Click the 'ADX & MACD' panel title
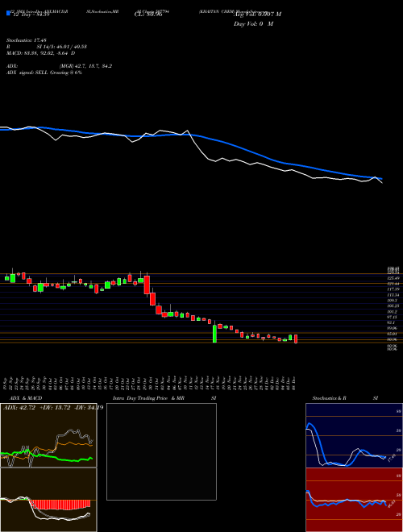Screen dimensions: 403x532 point(26,398)
